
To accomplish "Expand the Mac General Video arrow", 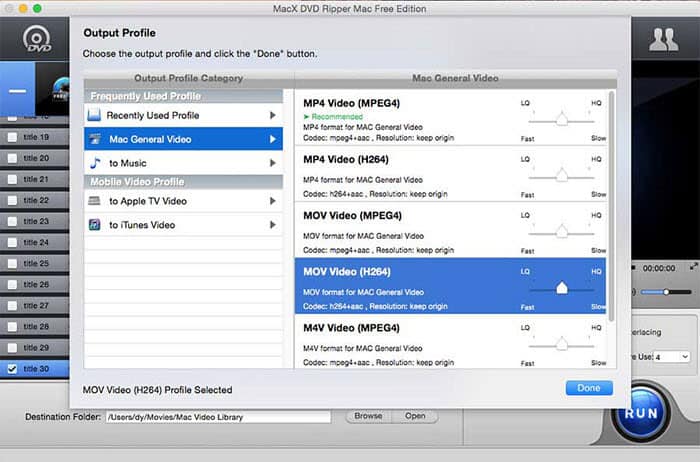I will [272, 139].
